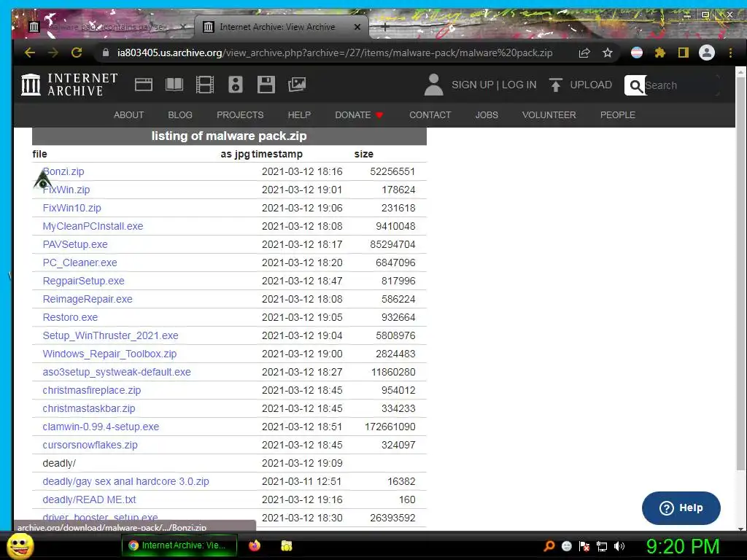Go back using browser back arrow
This screenshot has width=747, height=560.
(x=29, y=52)
